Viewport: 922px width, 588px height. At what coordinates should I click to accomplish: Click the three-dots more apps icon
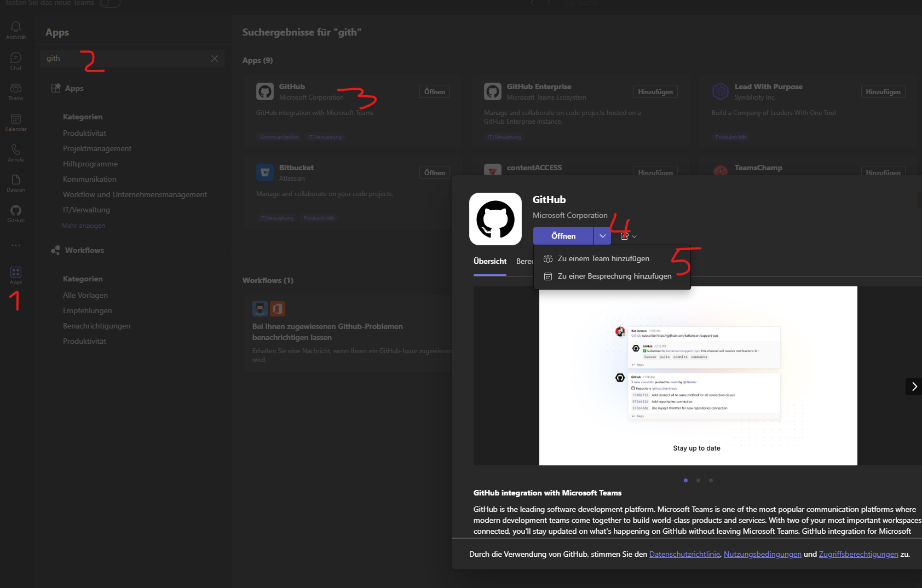tap(16, 245)
